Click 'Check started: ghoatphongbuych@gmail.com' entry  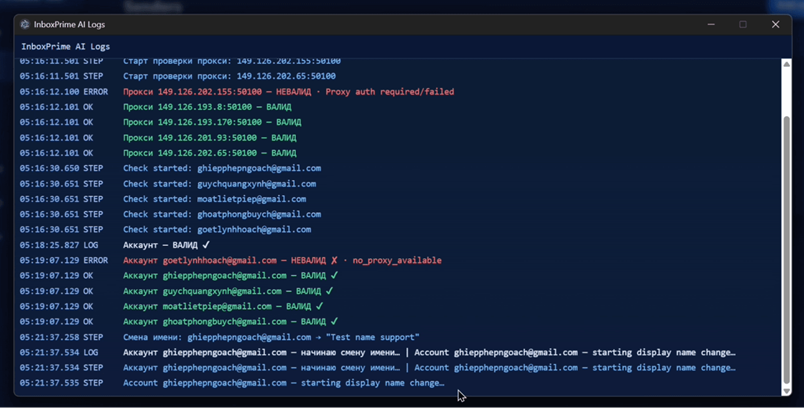pyautogui.click(x=222, y=214)
